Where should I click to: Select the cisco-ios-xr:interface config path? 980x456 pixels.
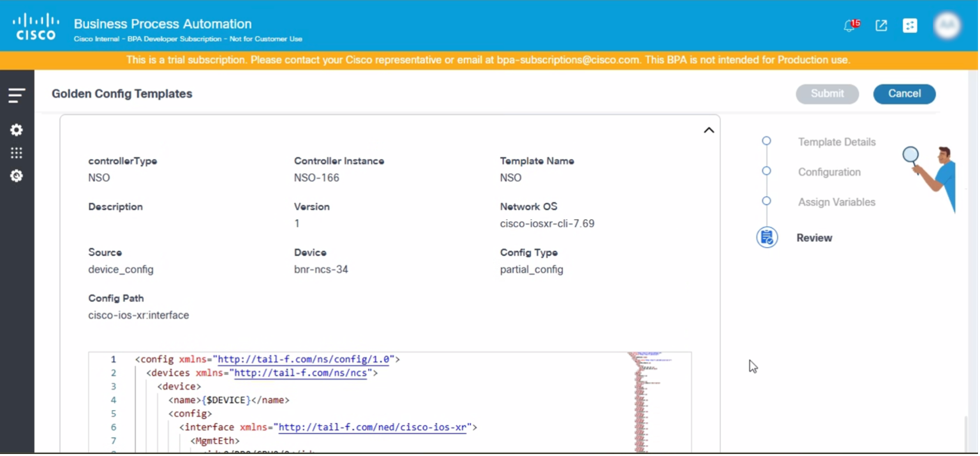point(138,315)
